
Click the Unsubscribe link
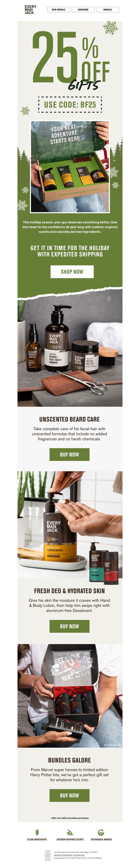tap(79, 855)
